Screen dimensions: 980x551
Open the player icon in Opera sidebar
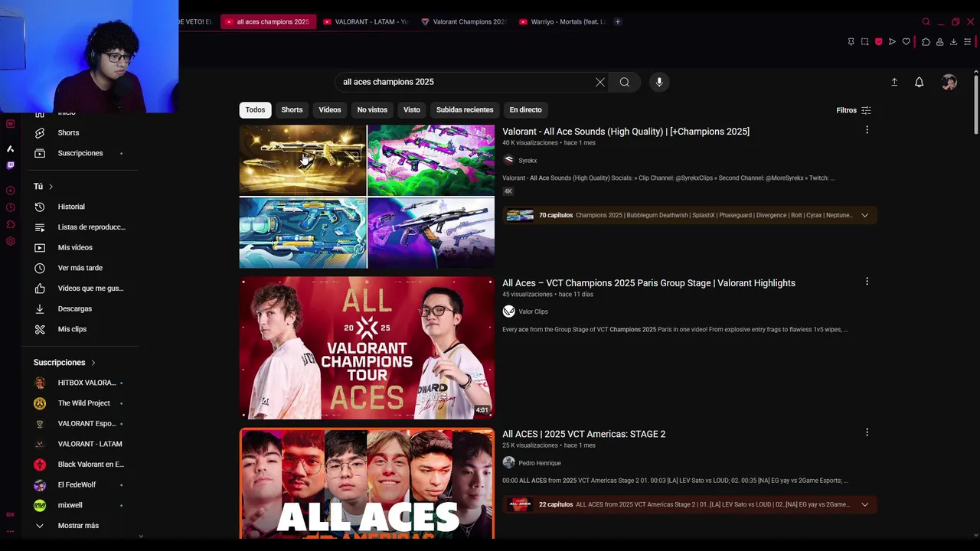click(10, 191)
